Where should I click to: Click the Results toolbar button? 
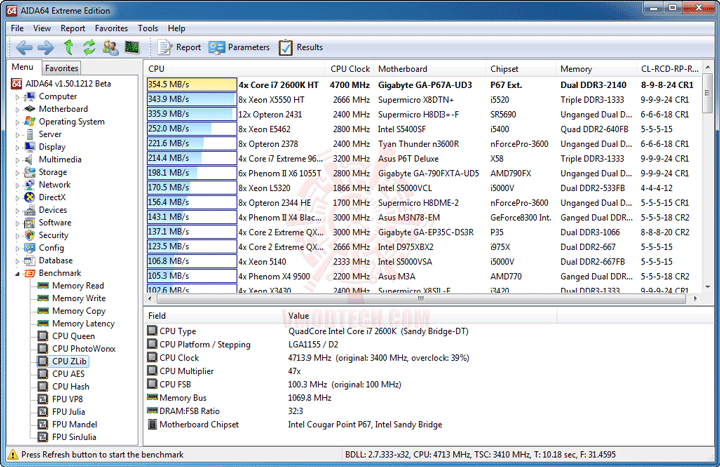point(300,47)
